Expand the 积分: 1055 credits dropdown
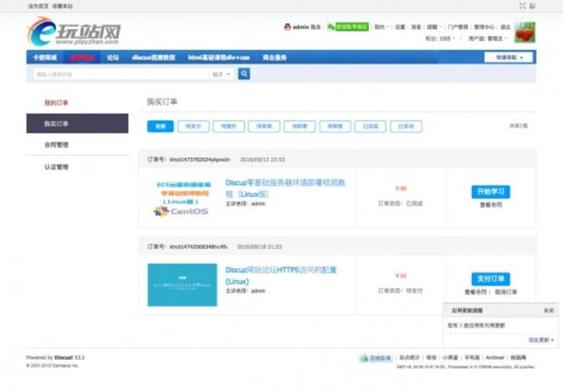563x392 pixels. click(441, 39)
